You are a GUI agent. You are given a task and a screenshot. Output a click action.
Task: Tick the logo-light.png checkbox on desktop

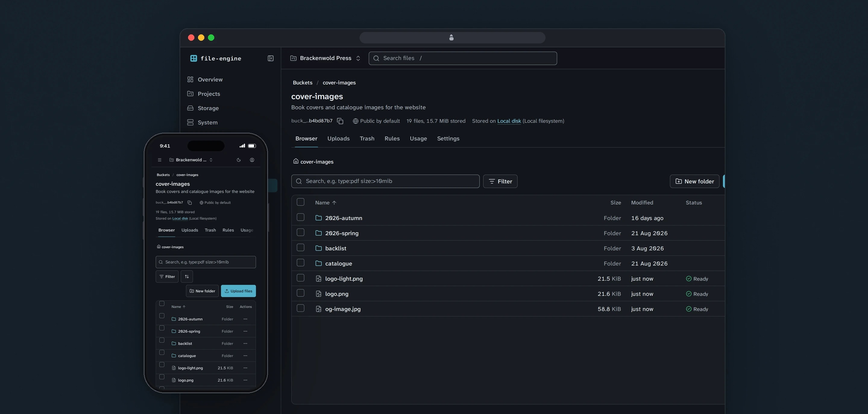pyautogui.click(x=300, y=278)
